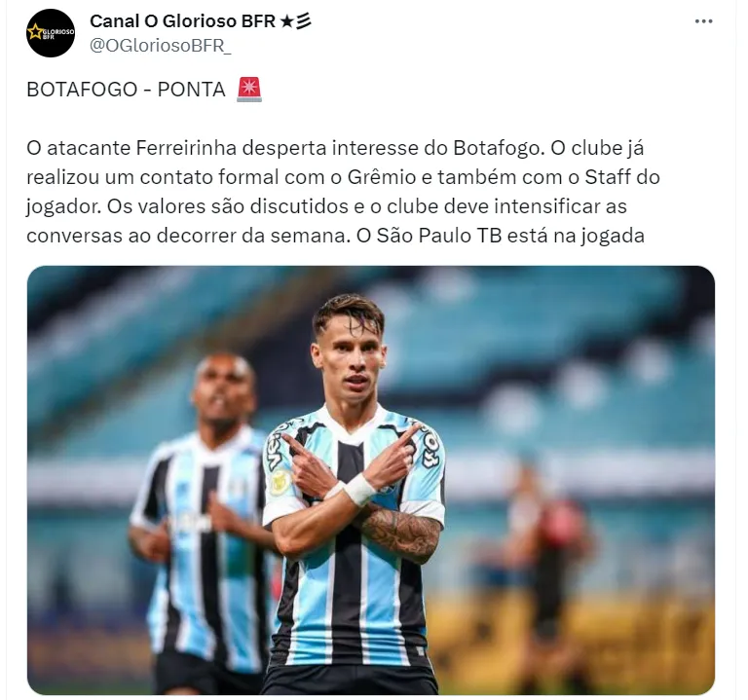The image size is (748, 700).
Task: Click the BOTAFOGO - PONTA headline text
Action: point(126,90)
